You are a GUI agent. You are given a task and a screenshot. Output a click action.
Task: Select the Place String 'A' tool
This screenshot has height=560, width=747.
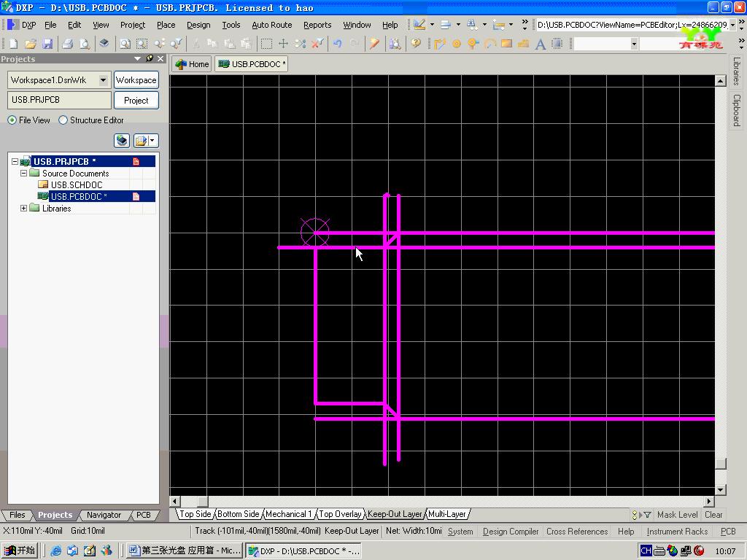541,44
